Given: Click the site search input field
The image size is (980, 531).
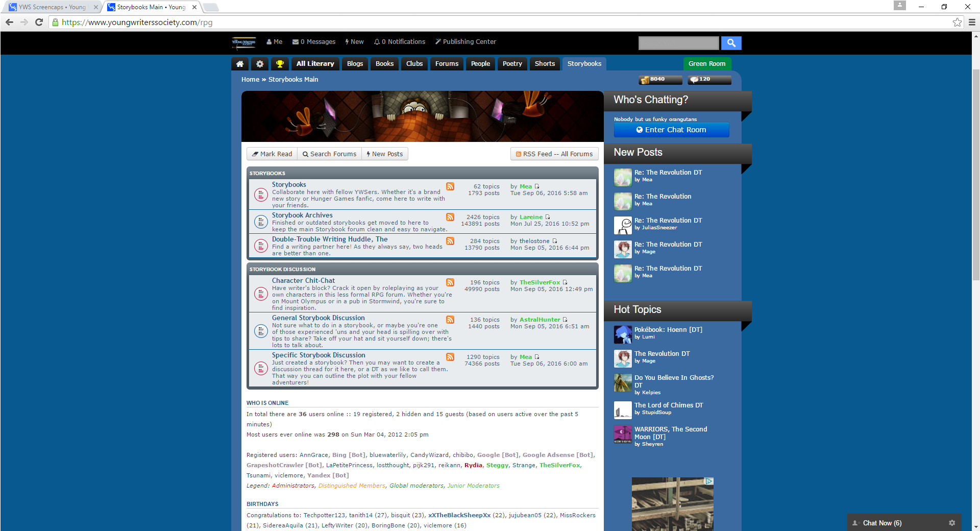Looking at the screenshot, I should click(678, 43).
